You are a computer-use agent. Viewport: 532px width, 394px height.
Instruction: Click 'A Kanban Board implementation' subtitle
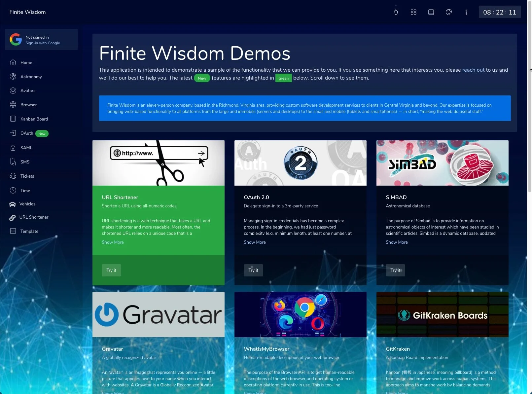point(417,358)
